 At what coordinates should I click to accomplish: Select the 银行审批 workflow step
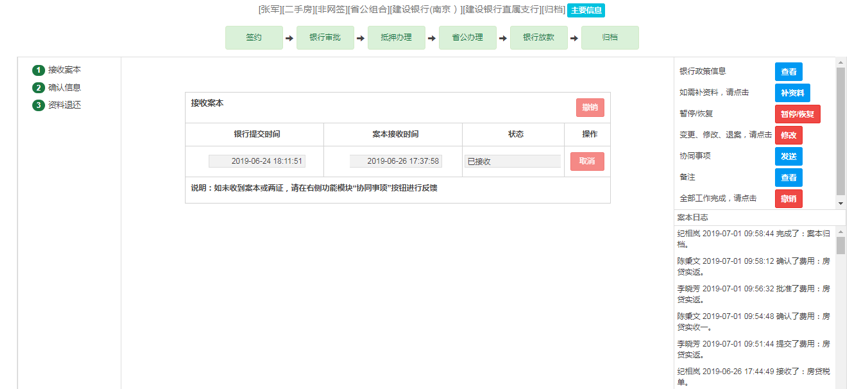(x=325, y=38)
